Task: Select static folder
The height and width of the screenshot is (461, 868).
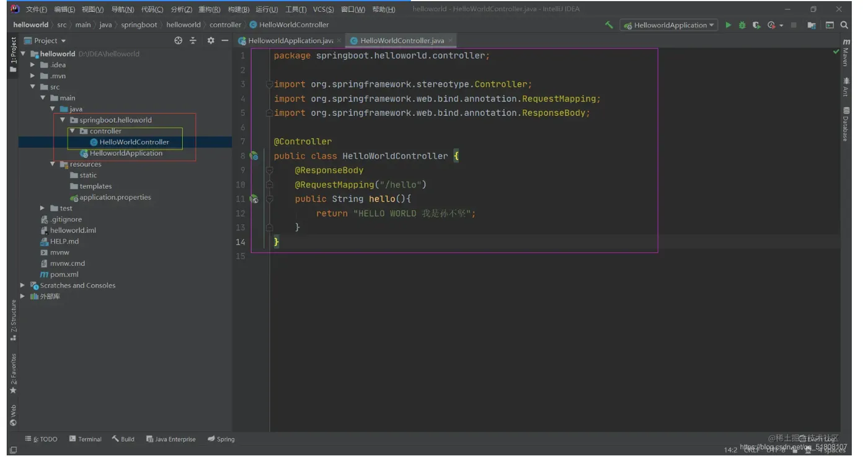Action: (x=88, y=176)
